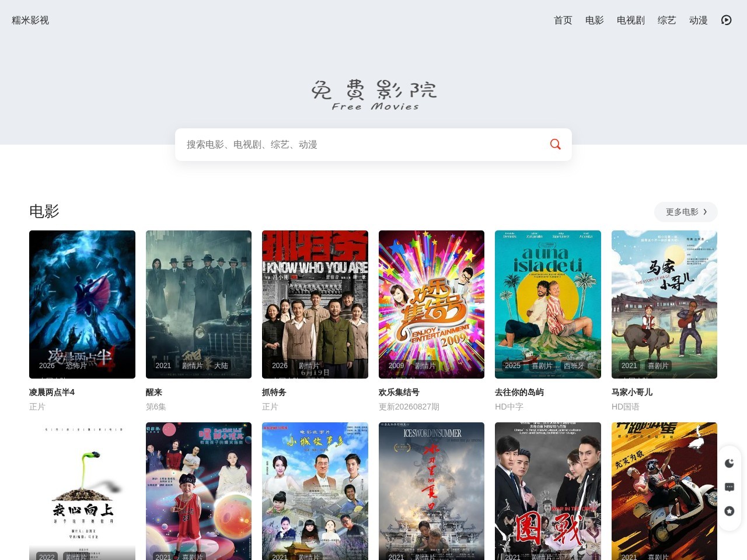Click the 欢乐集结号 title link
The width and height of the screenshot is (747, 560).
click(399, 392)
